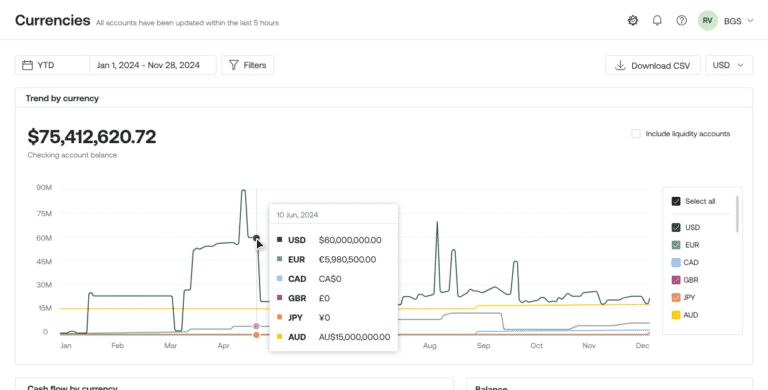Viewport: 768px width, 390px height.
Task: Click the USD amount $60,000,000.00 in tooltip
Action: [x=350, y=240]
